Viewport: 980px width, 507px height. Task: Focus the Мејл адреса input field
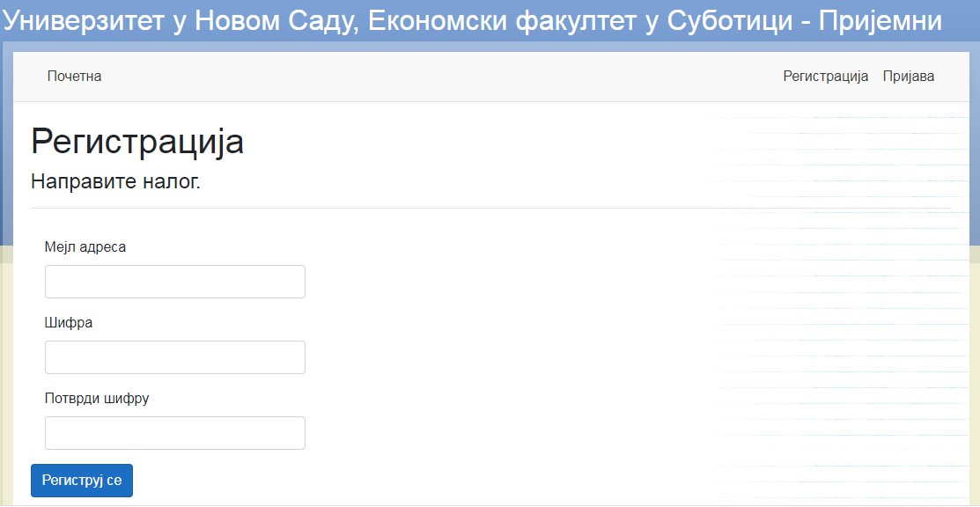coord(175,282)
